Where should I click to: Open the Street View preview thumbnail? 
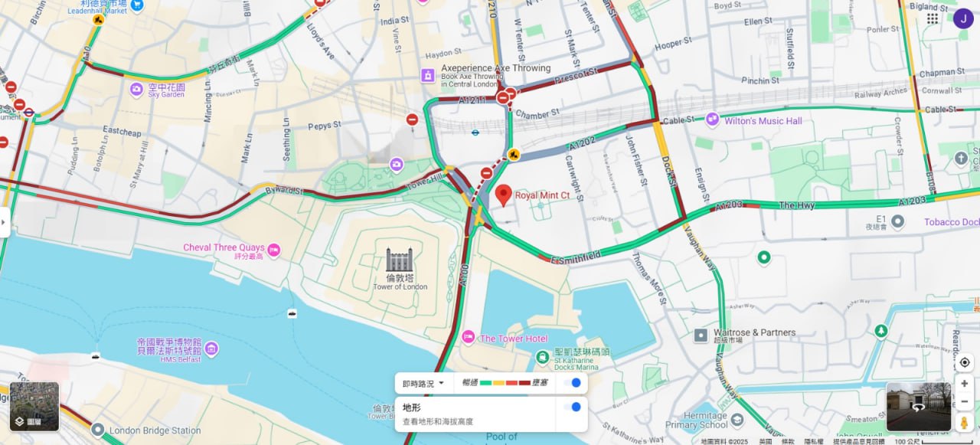[919, 407]
